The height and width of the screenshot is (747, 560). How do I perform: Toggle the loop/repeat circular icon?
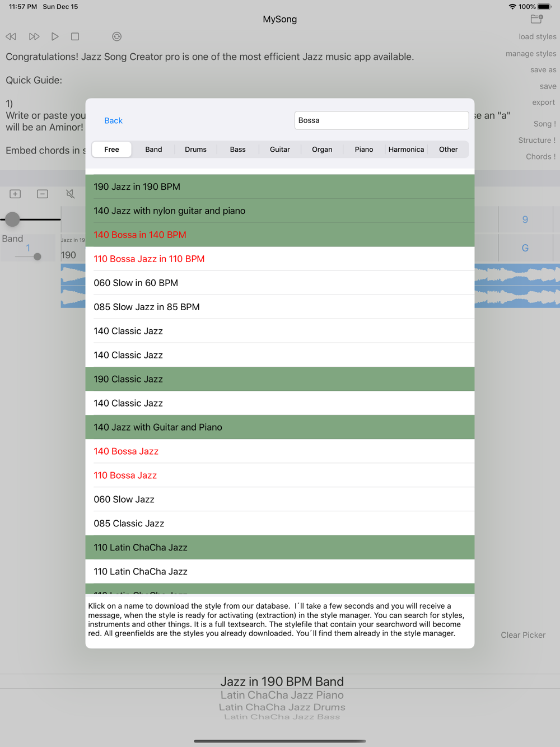(x=116, y=36)
